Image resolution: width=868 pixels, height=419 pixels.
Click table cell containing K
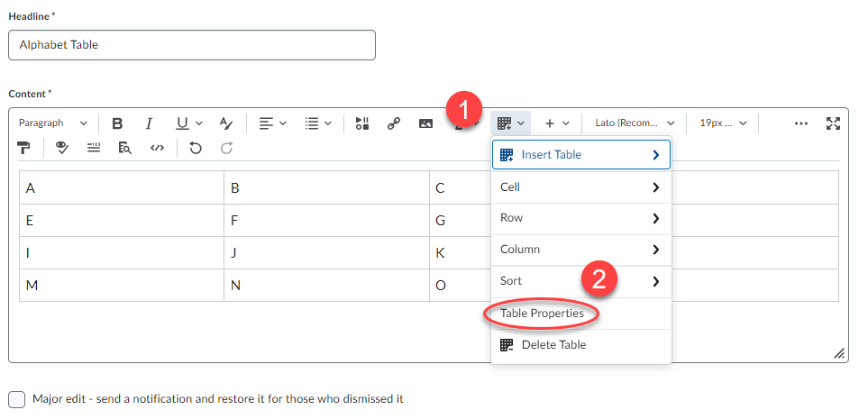click(x=460, y=253)
